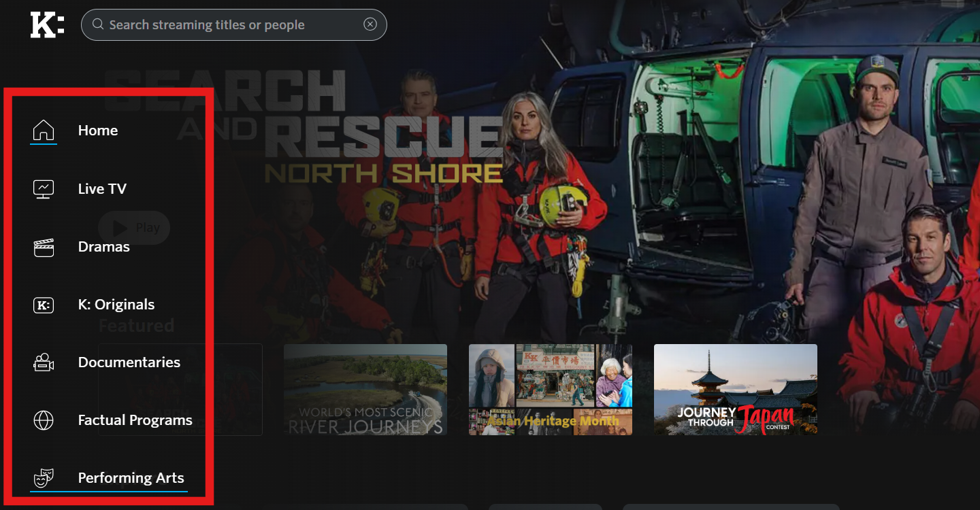
Task: Open the Live TV menu label
Action: coord(102,188)
